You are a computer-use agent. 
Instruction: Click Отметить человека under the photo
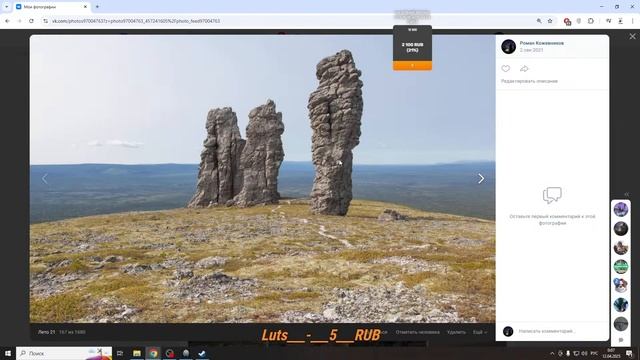pos(418,332)
